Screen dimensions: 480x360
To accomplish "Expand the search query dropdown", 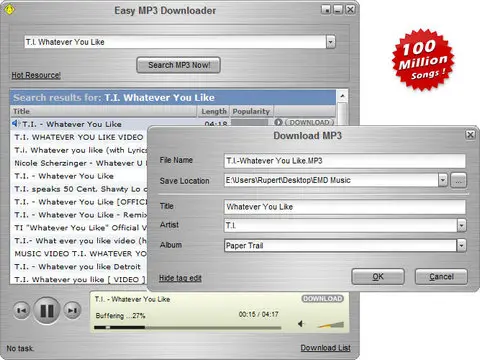I will (330, 42).
